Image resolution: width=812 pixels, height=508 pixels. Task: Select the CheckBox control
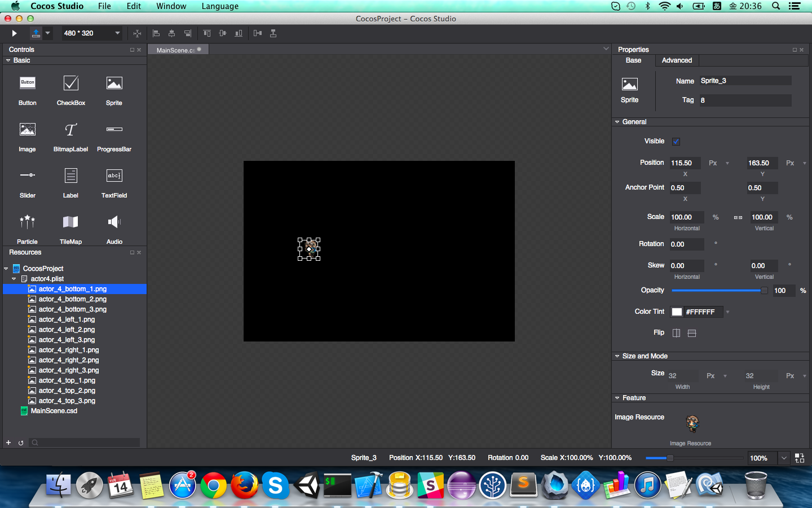point(71,90)
